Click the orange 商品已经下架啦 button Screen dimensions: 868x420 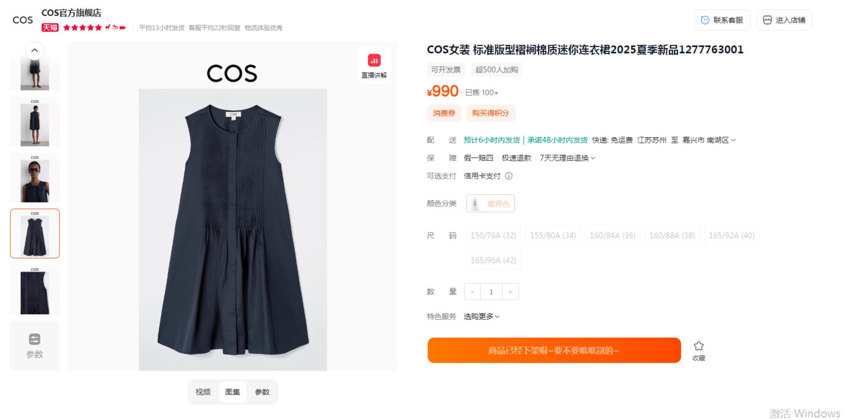(554, 350)
